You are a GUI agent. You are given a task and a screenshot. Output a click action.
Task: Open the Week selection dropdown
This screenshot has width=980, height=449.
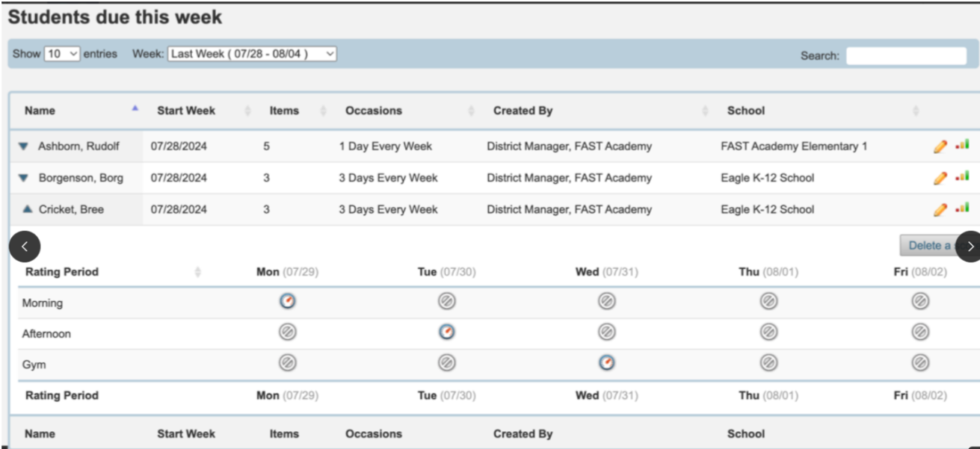(x=250, y=53)
